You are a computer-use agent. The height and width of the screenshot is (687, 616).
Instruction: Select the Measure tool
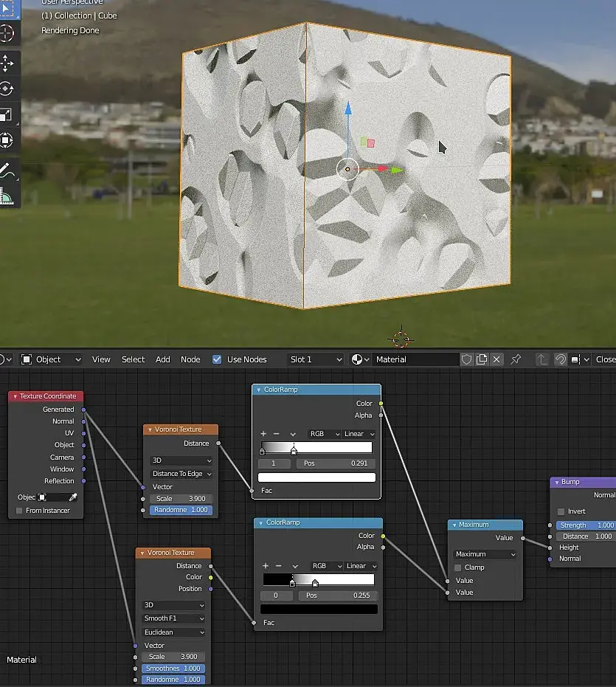click(x=7, y=196)
